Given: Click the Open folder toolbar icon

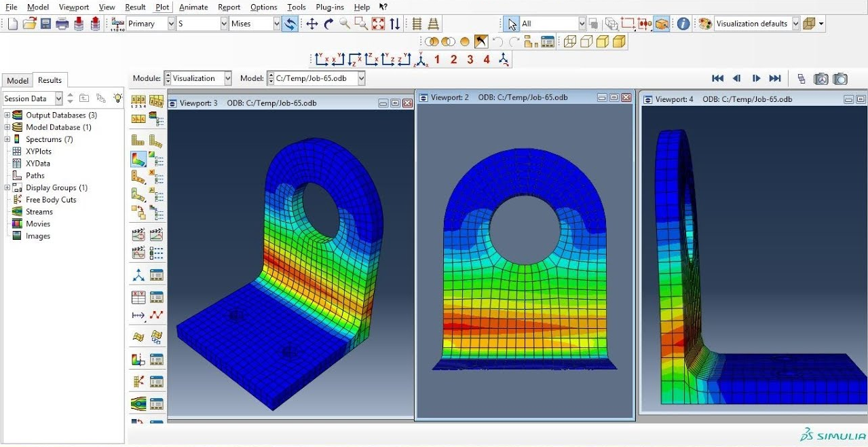Looking at the screenshot, I should click(x=29, y=24).
